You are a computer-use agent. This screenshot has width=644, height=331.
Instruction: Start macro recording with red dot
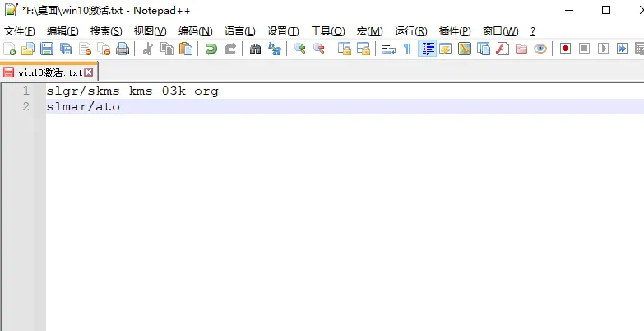566,49
